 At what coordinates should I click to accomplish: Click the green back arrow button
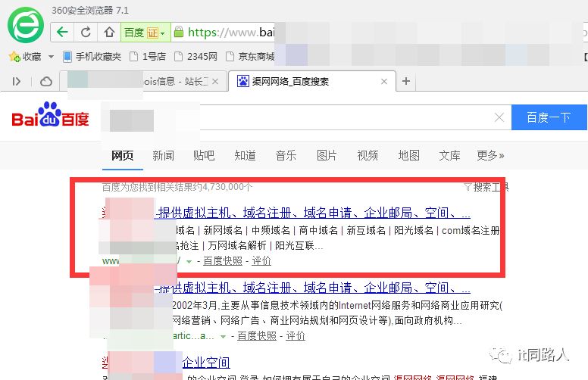(x=63, y=32)
